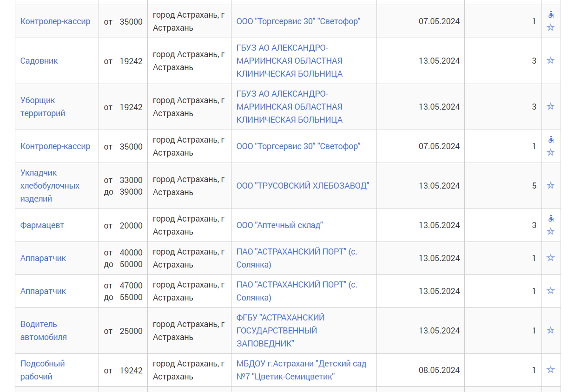Toggle the star for Подсобный рабочий vacancy

pos(550,370)
